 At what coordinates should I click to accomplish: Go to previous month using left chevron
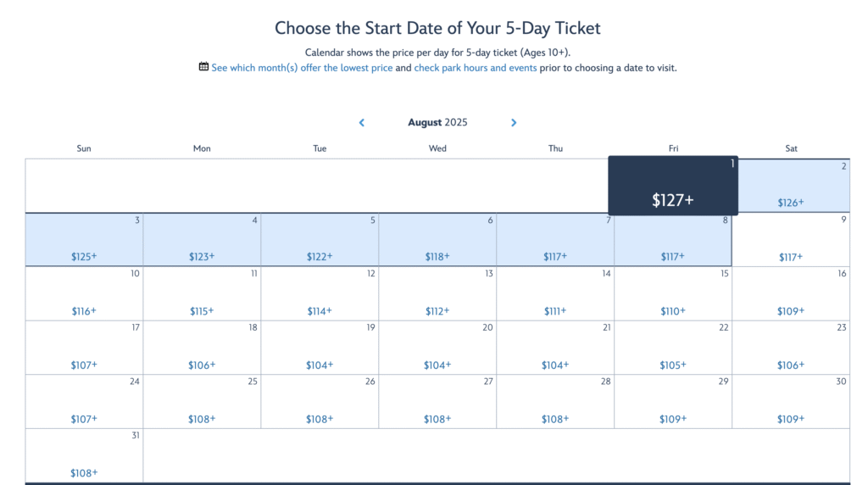(x=361, y=122)
